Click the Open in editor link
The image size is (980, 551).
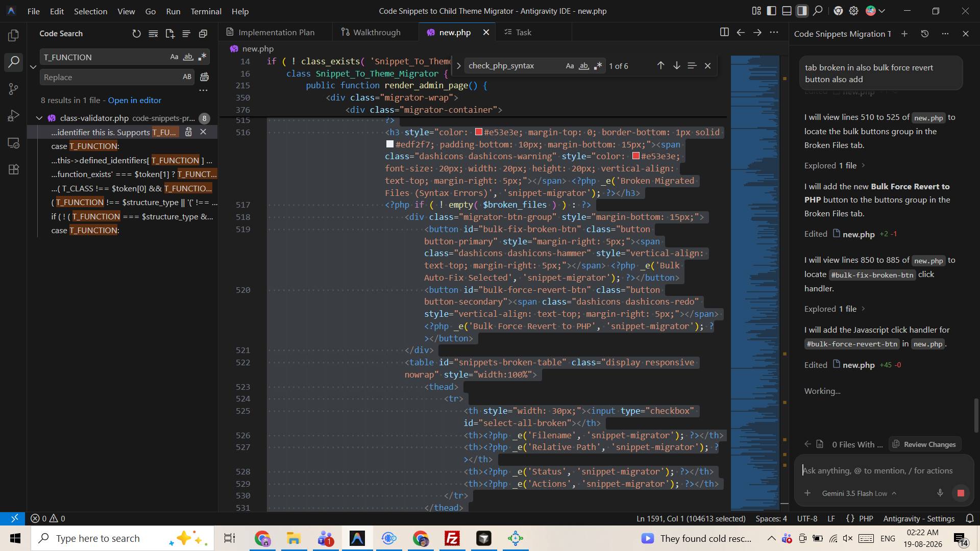135,100
